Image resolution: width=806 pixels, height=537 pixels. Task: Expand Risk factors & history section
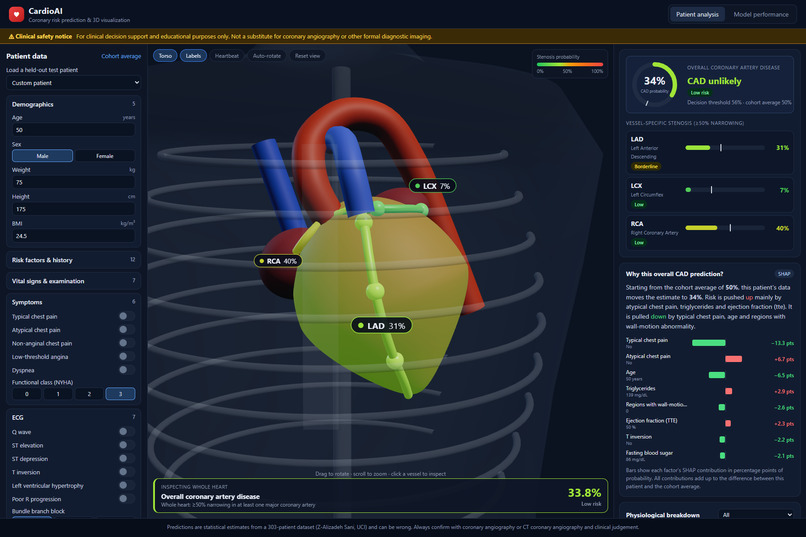(x=74, y=260)
